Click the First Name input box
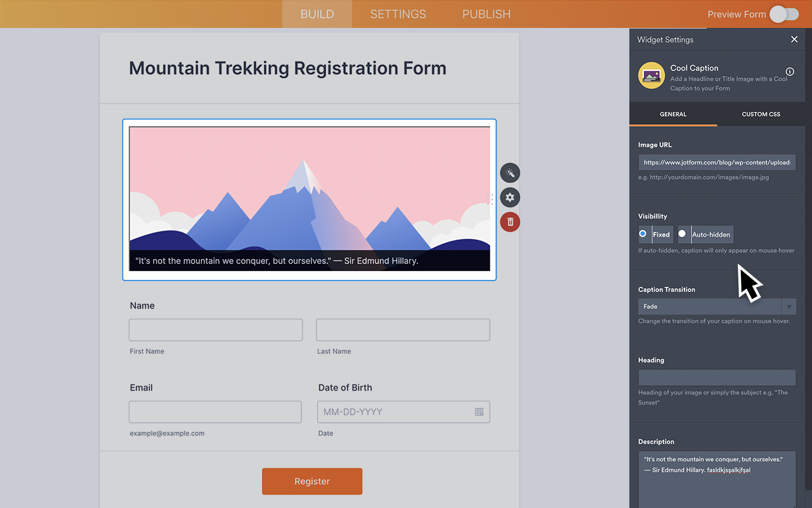This screenshot has height=508, width=812. coord(216,330)
